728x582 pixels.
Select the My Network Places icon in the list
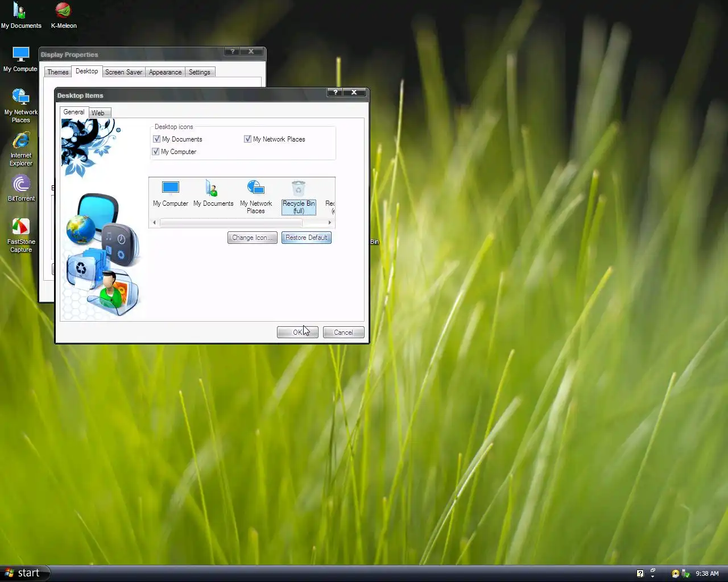[256, 197]
